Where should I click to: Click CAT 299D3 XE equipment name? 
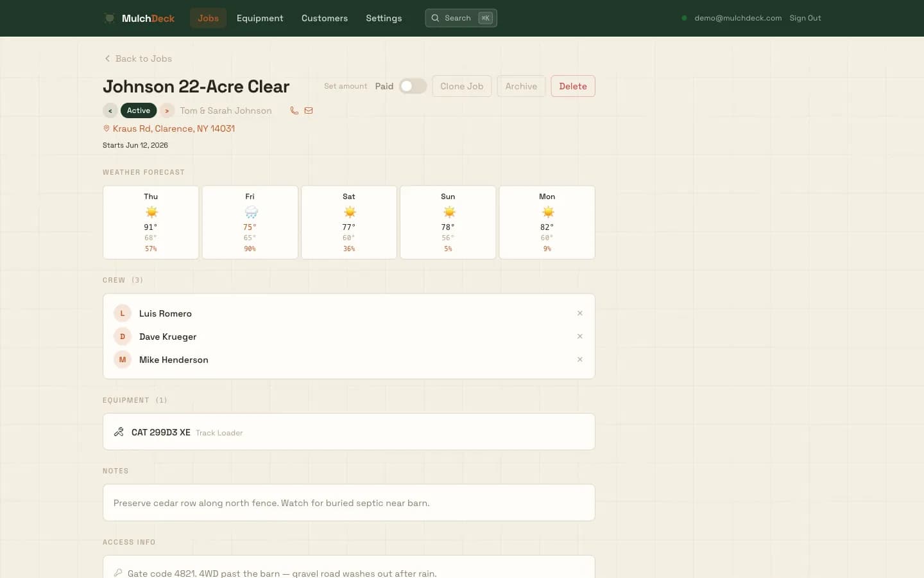[x=161, y=432]
